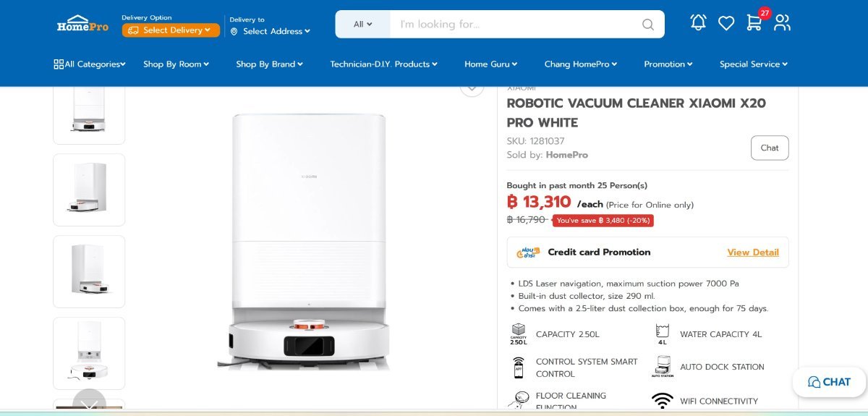Click the HomePro logo
This screenshot has height=416, width=868.
pyautogui.click(x=82, y=24)
